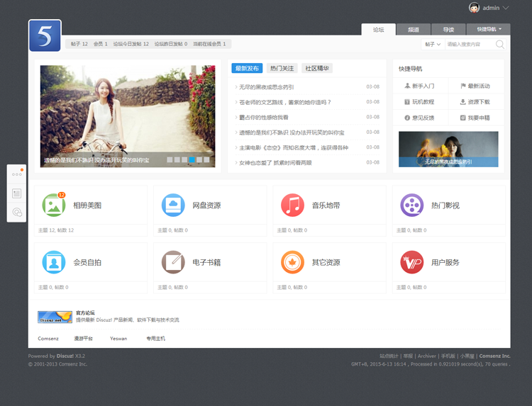The width and height of the screenshot is (532, 406).
Task: Open the 相册美图 forum icon
Action: coord(54,205)
